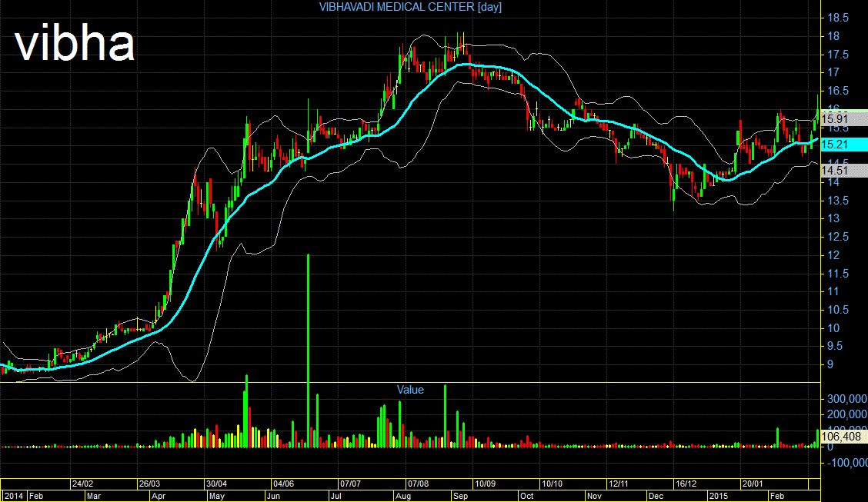Image resolution: width=868 pixels, height=502 pixels.
Task: Select the 04/06 date marker
Action: (283, 484)
